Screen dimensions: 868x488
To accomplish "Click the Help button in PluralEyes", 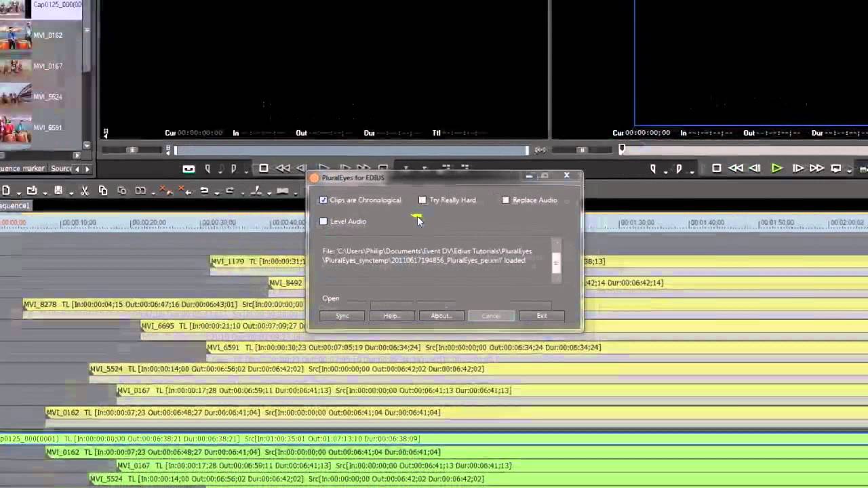I will (x=391, y=316).
